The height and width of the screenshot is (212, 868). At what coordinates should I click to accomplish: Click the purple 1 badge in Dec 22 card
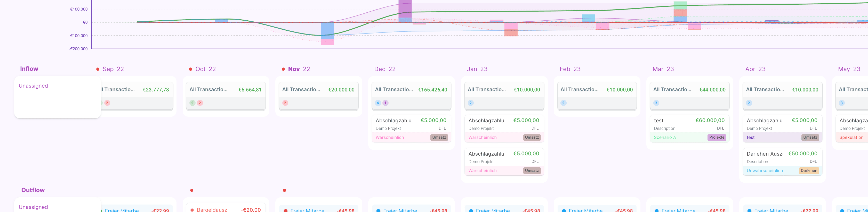(385, 103)
